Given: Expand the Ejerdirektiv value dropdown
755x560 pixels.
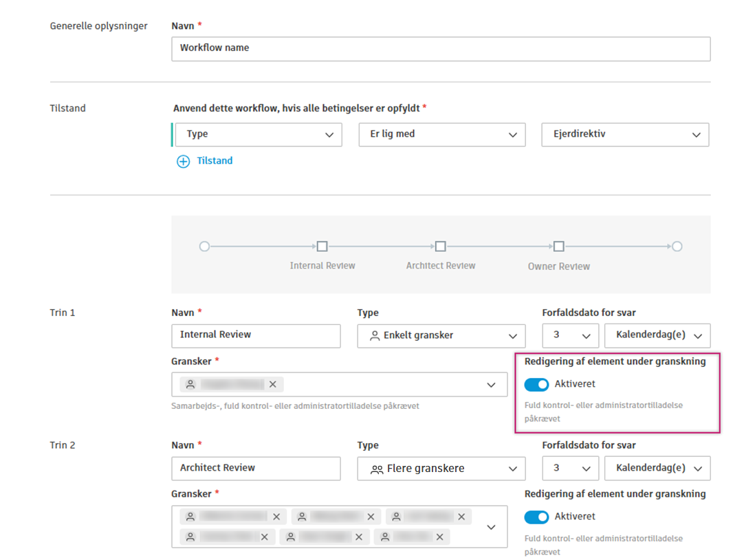Looking at the screenshot, I should pos(625,135).
